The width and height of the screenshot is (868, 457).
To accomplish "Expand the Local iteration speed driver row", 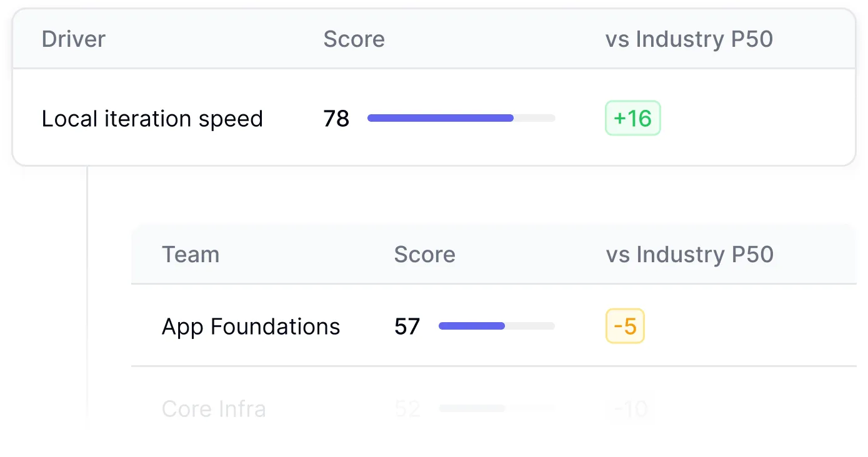I will 152,119.
